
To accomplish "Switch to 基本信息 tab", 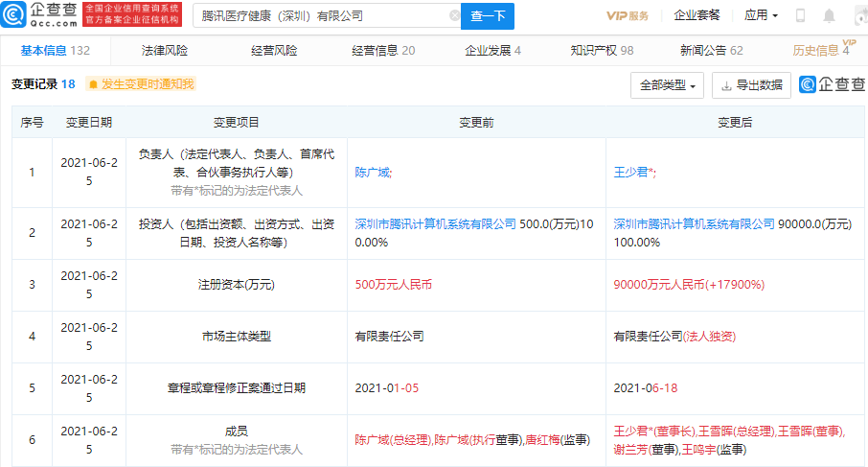I will [x=56, y=51].
